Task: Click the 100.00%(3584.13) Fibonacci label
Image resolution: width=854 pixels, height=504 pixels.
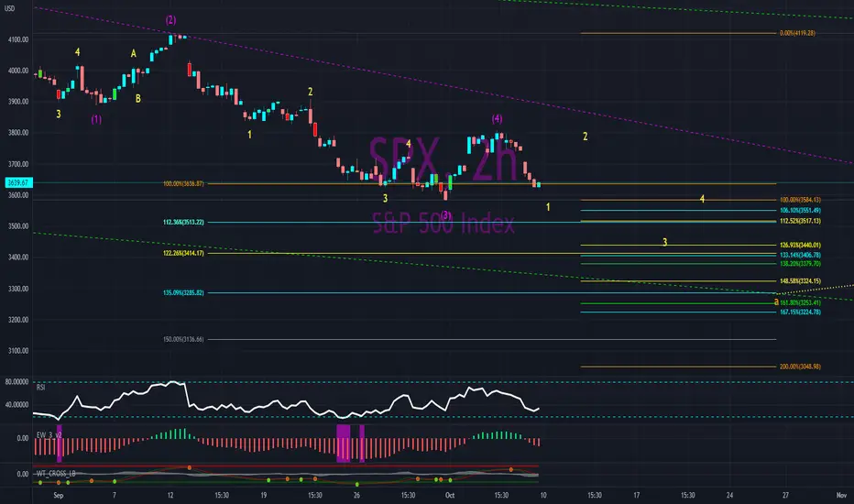Action: (800, 200)
